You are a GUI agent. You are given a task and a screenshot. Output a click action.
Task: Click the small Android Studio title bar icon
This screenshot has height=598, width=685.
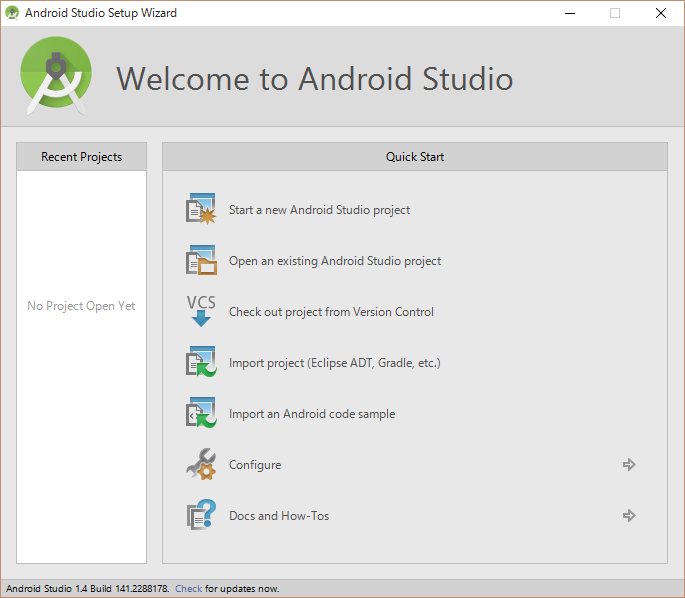(12, 13)
